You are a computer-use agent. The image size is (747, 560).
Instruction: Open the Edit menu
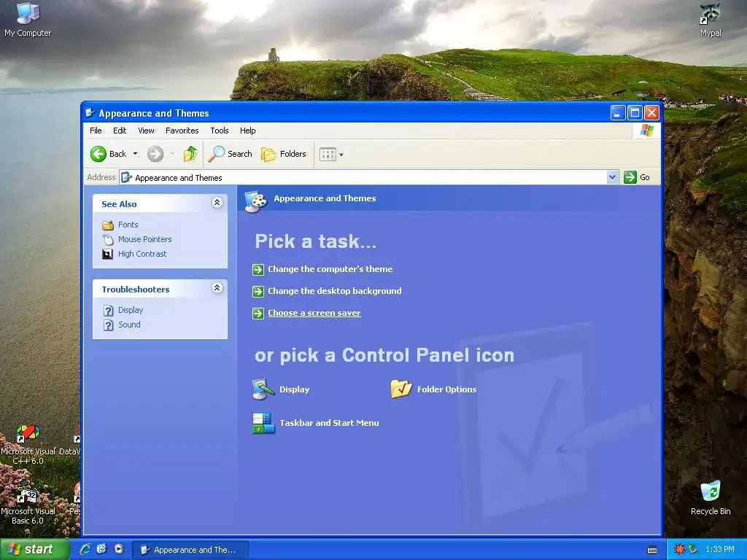120,131
